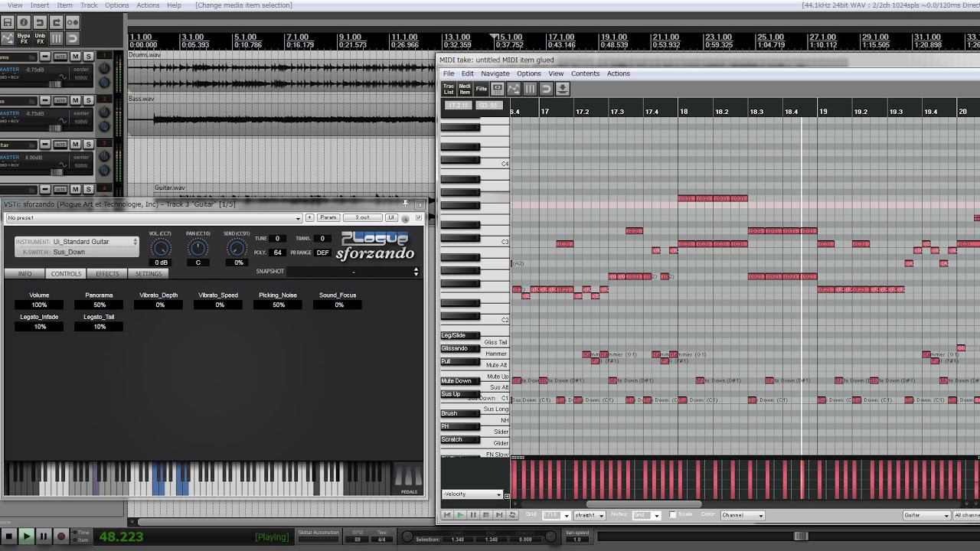
Task: Toggle the grid lines icon in main toolbar
Action: [x=57, y=38]
